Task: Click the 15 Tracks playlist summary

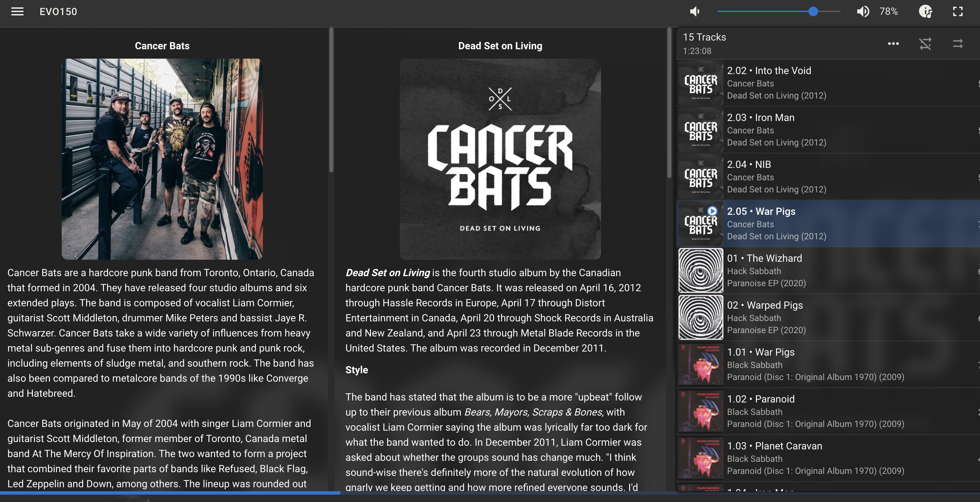Action: pos(704,37)
